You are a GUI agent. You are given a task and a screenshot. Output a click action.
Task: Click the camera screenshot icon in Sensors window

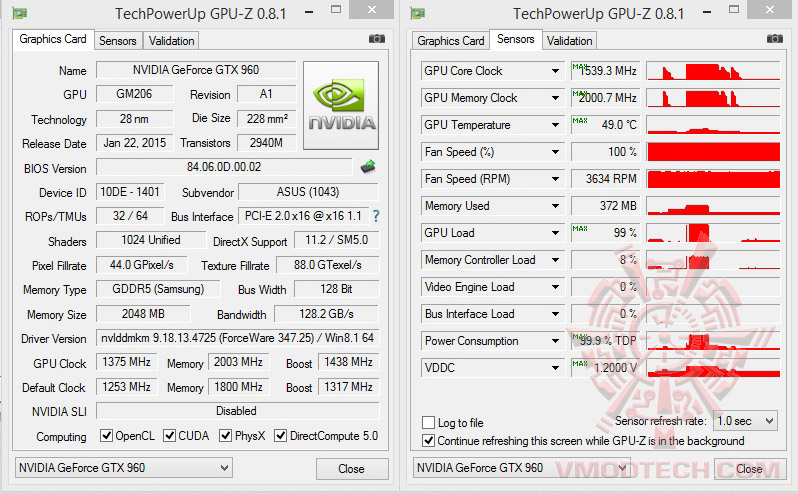point(775,39)
